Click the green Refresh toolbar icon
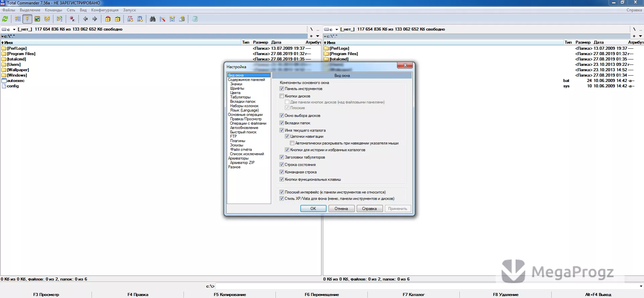This screenshot has width=644, height=298. [x=5, y=19]
